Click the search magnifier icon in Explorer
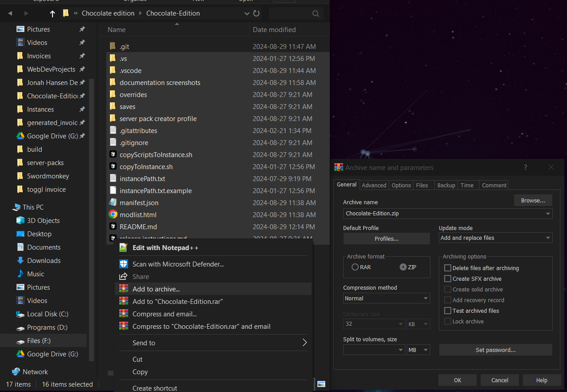Image resolution: width=567 pixels, height=392 pixels. [316, 13]
